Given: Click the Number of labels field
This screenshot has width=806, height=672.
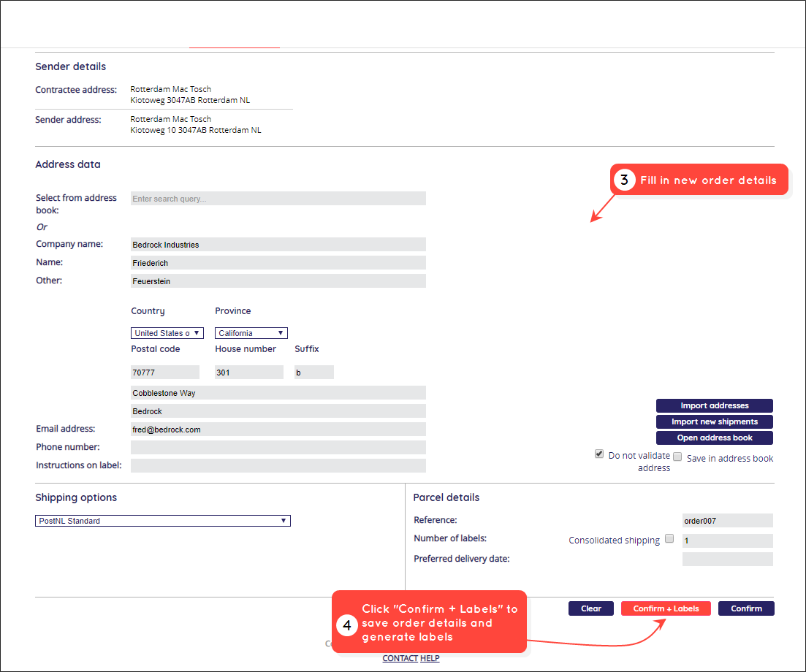Looking at the screenshot, I should (x=727, y=541).
